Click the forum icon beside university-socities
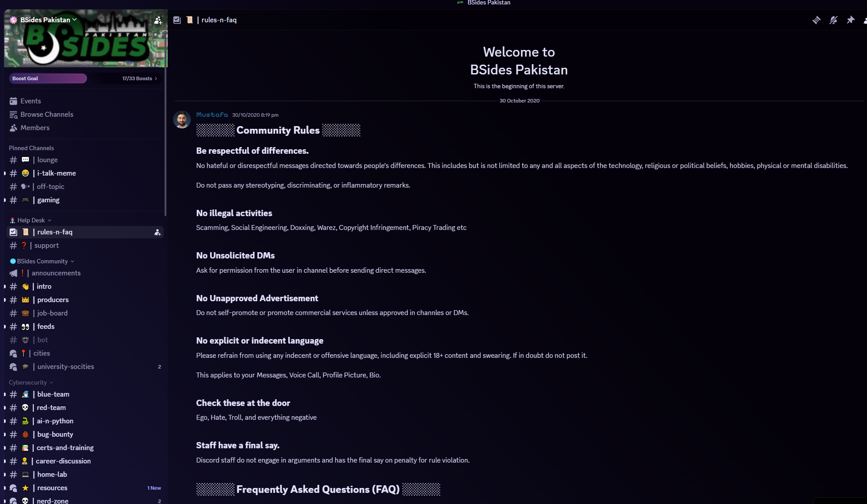 [x=13, y=367]
